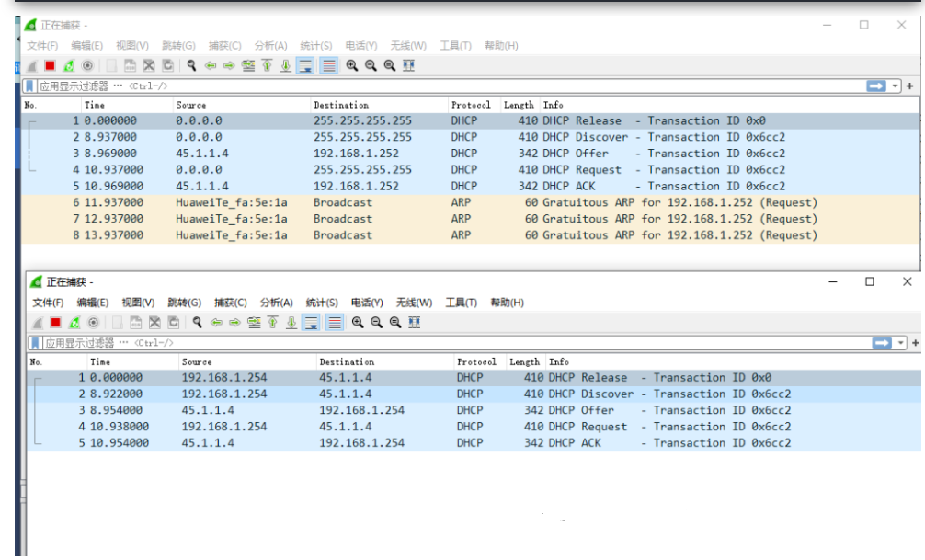Zoom out packet text in bottom window
This screenshot has width=925, height=560.
tap(376, 322)
